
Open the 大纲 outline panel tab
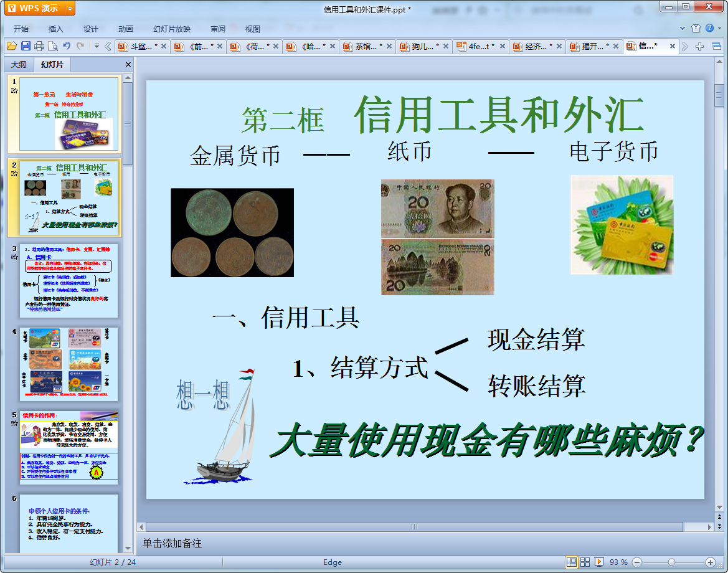[x=19, y=64]
